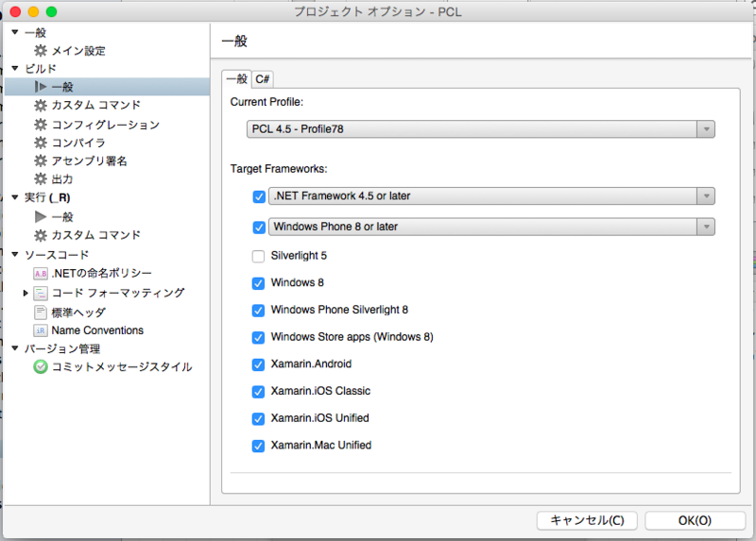The image size is (756, 541).
Task: Collapse the バージョン管理 tree section
Action: click(15, 347)
